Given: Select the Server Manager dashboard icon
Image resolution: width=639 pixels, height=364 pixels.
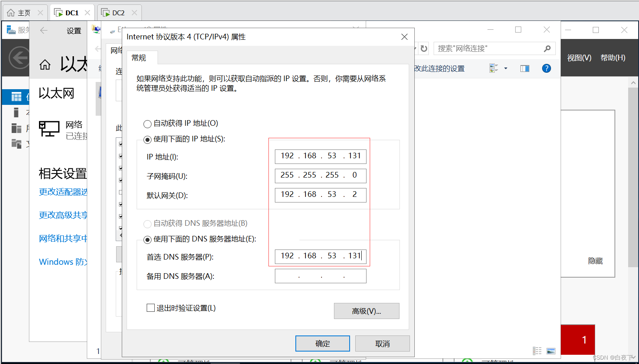Looking at the screenshot, I should click(x=16, y=97).
